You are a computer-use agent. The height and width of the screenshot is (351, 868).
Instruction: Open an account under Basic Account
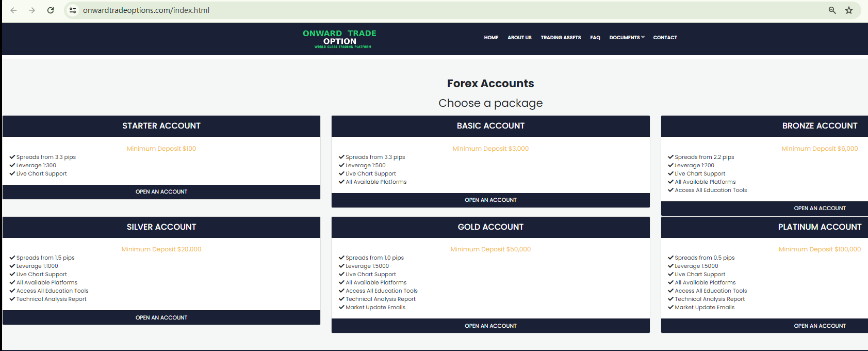[490, 200]
